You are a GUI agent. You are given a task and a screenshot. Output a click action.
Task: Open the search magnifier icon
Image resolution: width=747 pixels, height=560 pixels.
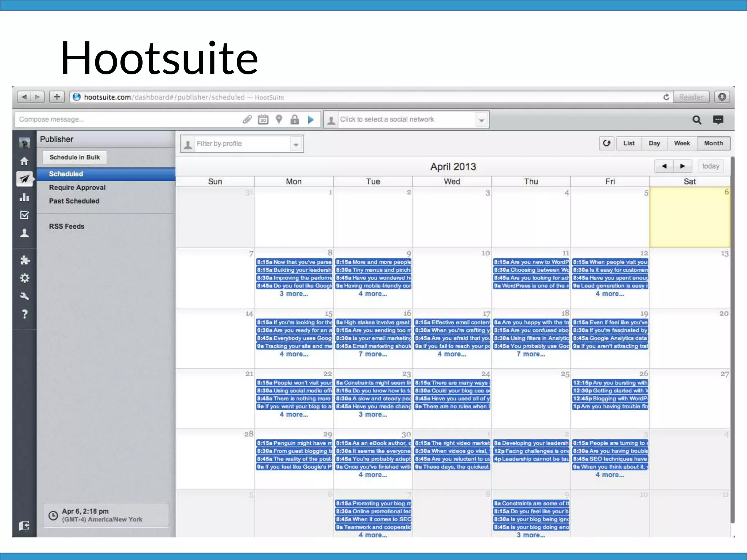697,120
